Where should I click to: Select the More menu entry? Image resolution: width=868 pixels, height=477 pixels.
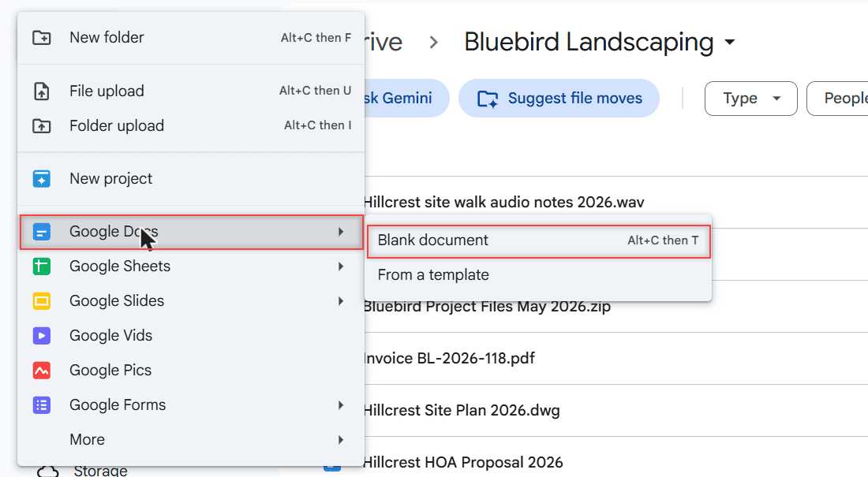[192, 440]
